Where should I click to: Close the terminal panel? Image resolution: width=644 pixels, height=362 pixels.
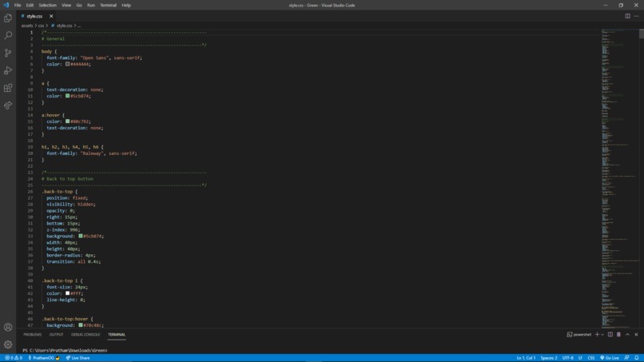[636, 335]
